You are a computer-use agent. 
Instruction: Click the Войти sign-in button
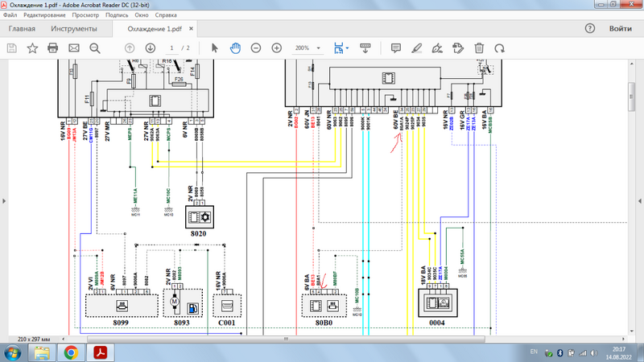click(x=620, y=29)
